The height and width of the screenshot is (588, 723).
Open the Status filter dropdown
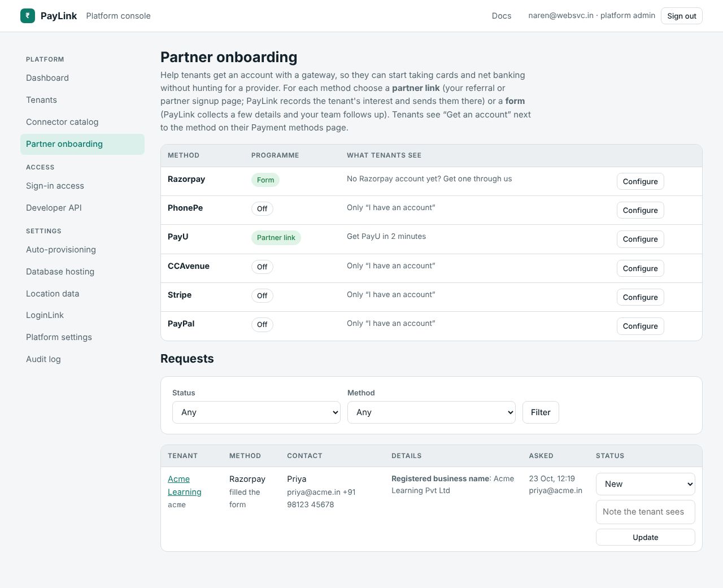(256, 412)
